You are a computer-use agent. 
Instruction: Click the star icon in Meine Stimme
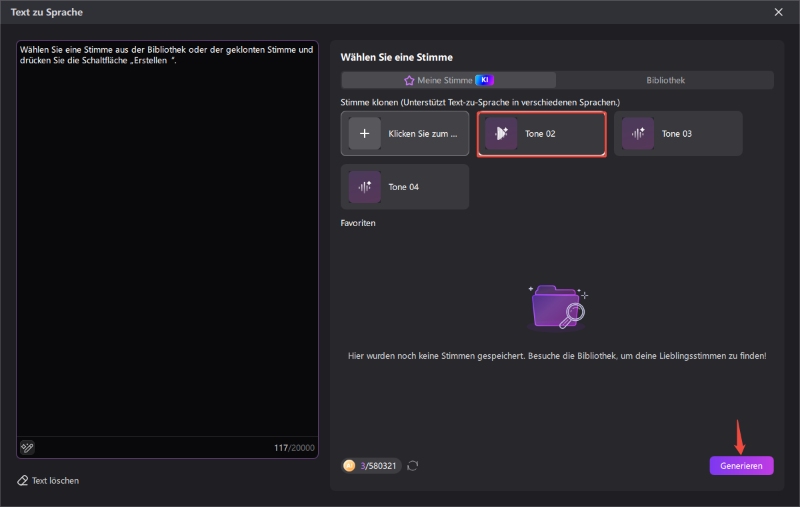[x=408, y=80]
